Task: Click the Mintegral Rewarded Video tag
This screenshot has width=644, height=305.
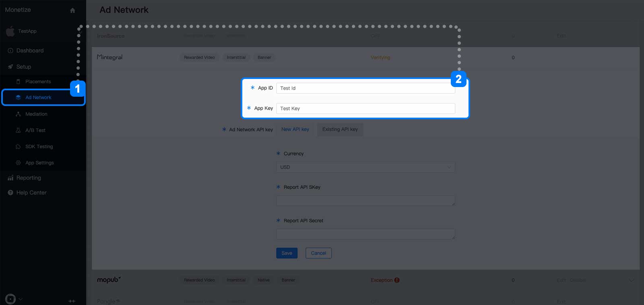Action: coord(199,58)
